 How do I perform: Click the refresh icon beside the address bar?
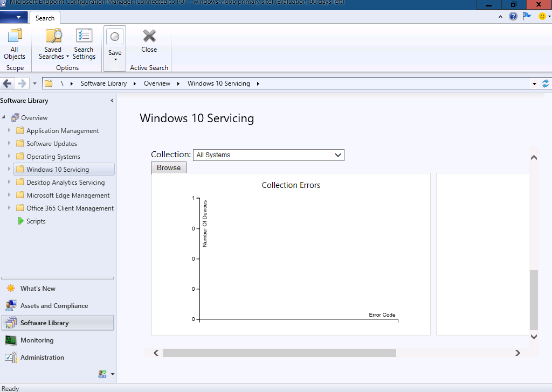tap(546, 83)
